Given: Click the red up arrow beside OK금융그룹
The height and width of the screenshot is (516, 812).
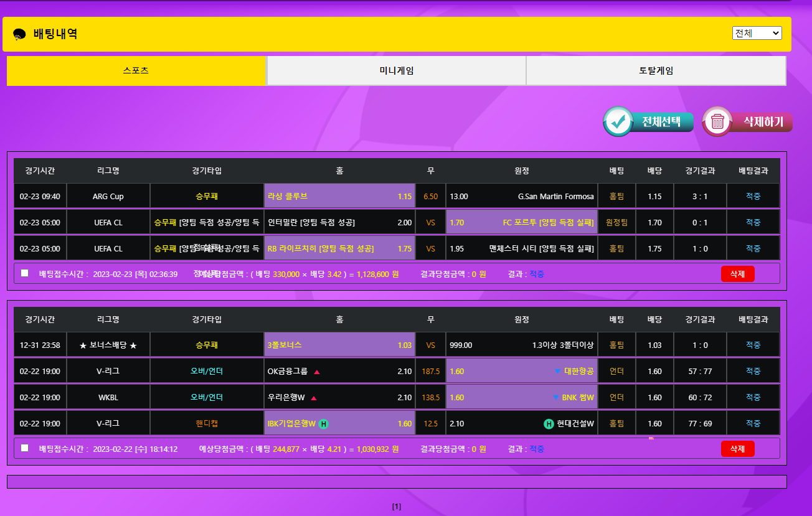Looking at the screenshot, I should [x=316, y=372].
